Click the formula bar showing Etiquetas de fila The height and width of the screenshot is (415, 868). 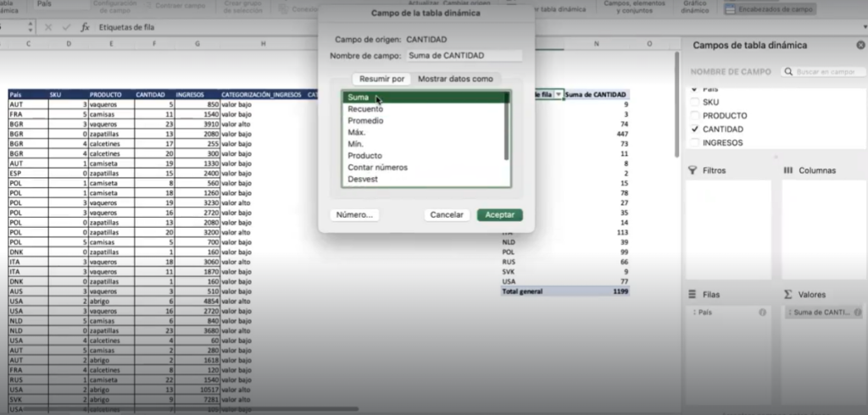(476, 27)
